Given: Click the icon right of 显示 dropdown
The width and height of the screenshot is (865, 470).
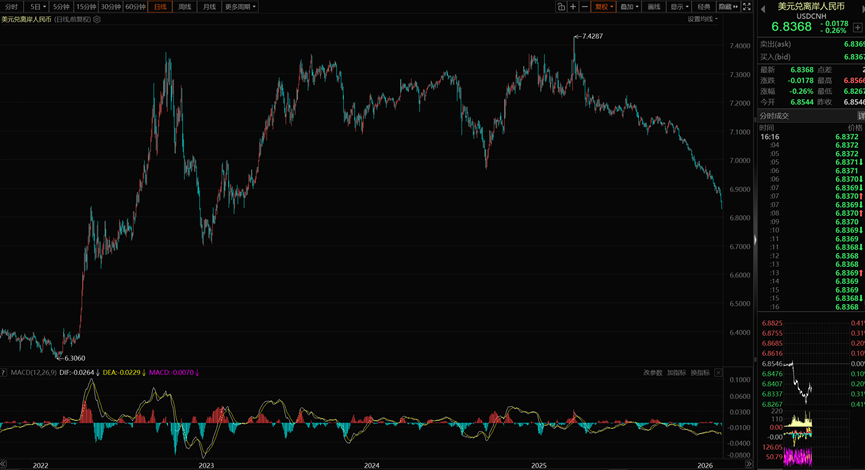Looking at the screenshot, I should click(693, 6).
